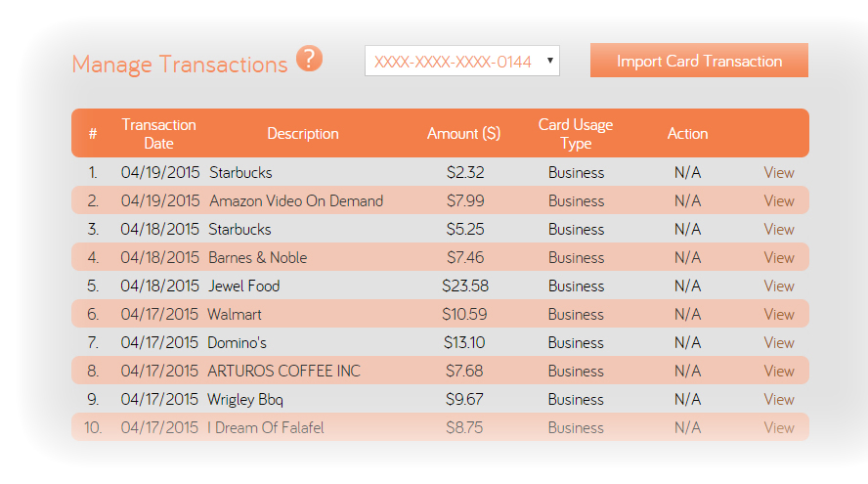868x484 pixels.
Task: View the ARTUROS COFFEE INC transaction
Action: click(778, 372)
